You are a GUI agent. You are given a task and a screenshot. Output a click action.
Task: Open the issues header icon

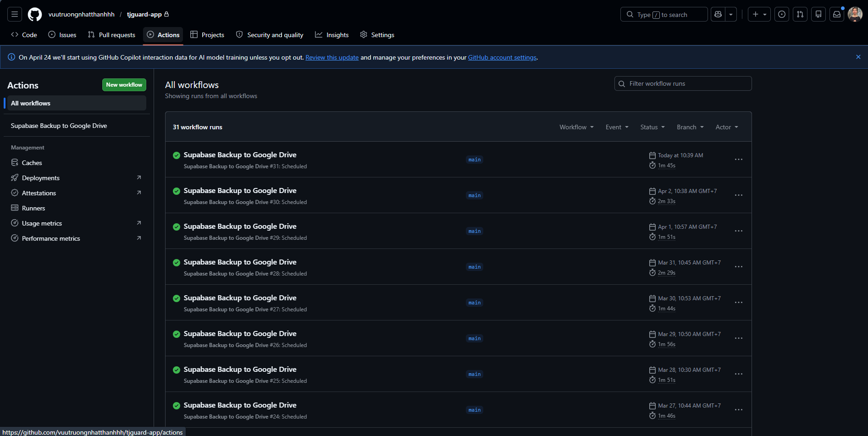pyautogui.click(x=782, y=15)
